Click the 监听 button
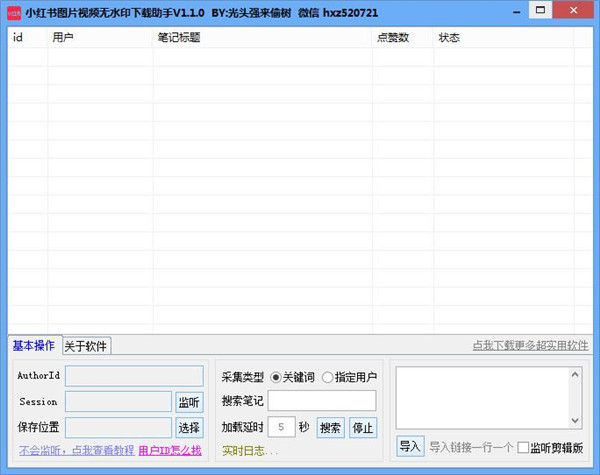Screen dimensions: 600x475 pos(189,402)
